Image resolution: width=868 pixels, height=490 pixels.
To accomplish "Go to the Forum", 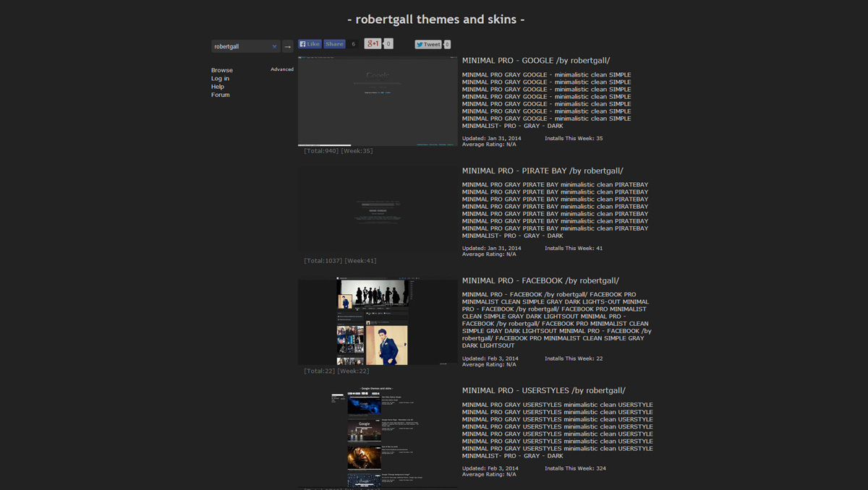I will coord(220,95).
